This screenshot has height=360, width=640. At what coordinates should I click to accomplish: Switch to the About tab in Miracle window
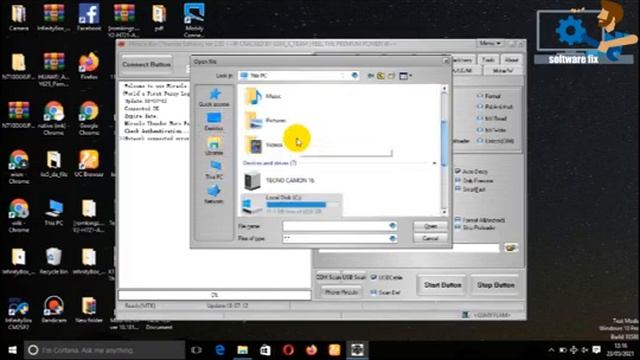click(x=511, y=60)
